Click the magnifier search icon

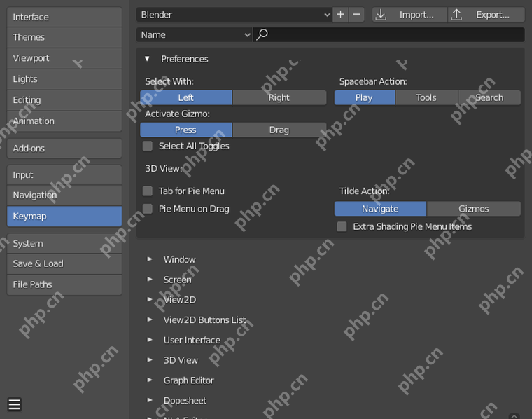[262, 34]
